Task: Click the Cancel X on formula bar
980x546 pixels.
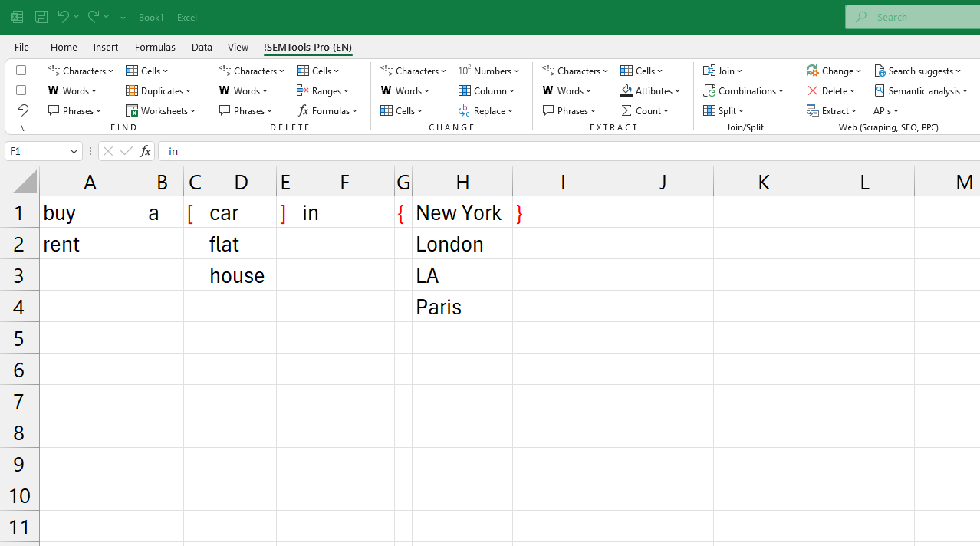Action: [107, 151]
